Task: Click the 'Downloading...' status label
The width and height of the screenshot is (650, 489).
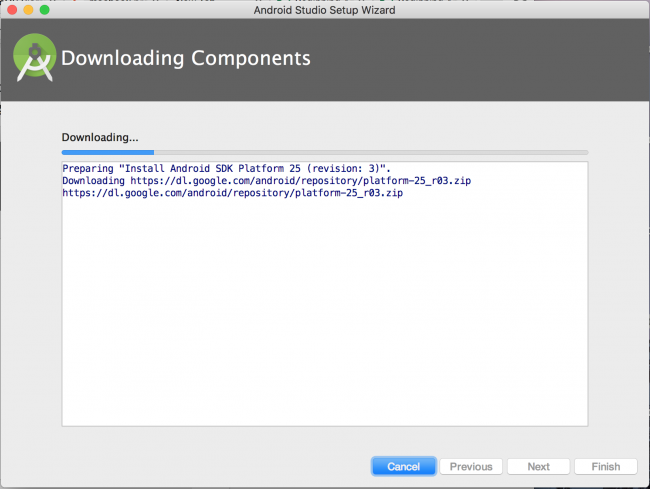Action: pyautogui.click(x=100, y=137)
